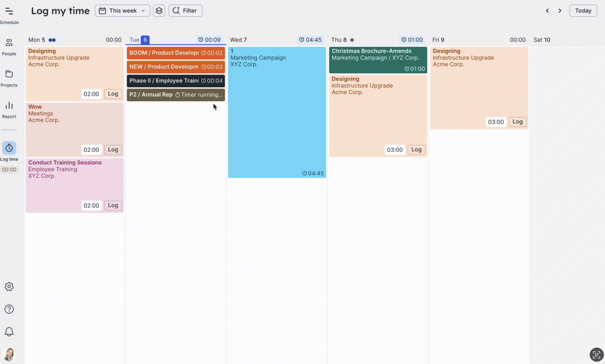Go to next week with right chevron
605x364 pixels.
point(560,11)
